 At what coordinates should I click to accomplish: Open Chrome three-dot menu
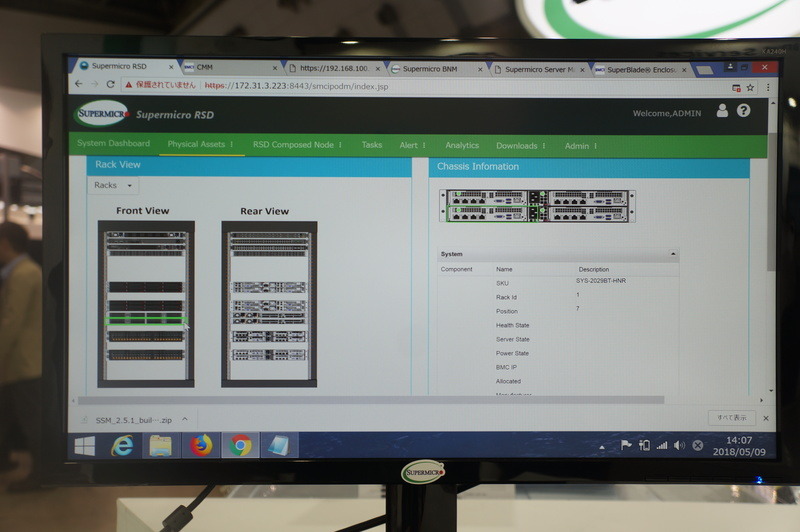[x=768, y=88]
